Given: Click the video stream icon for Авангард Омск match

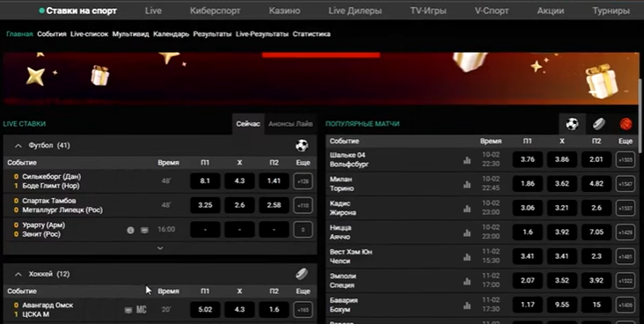Looking at the screenshot, I should 128,310.
